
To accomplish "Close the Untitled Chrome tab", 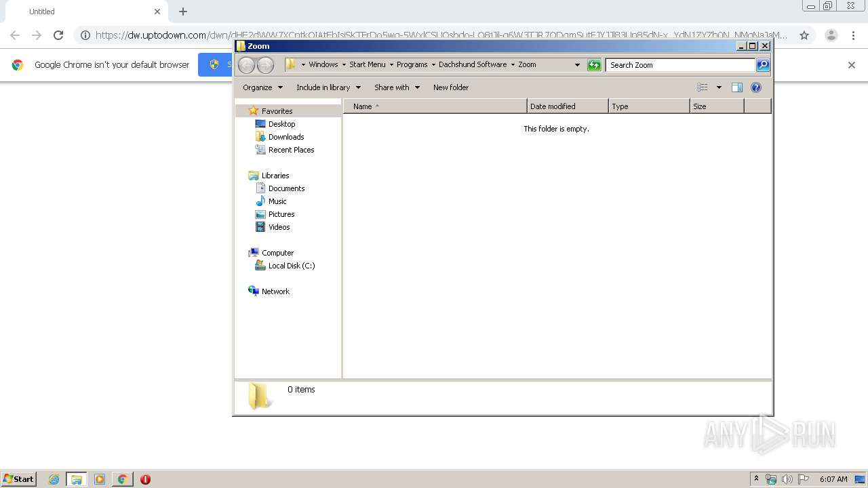I will [x=157, y=12].
